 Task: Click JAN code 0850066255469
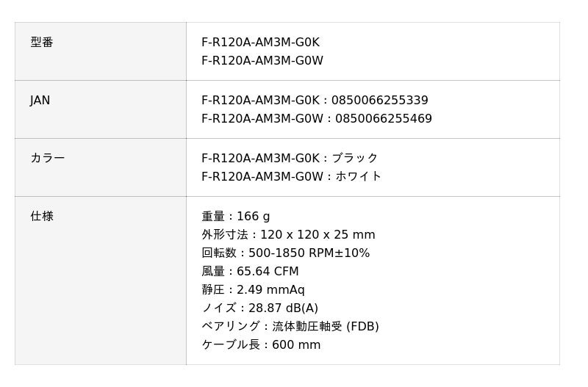383,119
